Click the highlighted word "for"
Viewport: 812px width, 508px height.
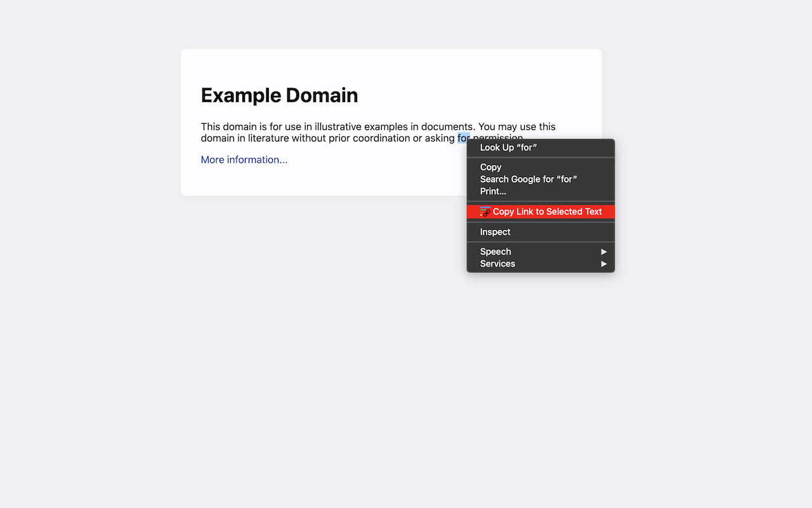pyautogui.click(x=463, y=138)
